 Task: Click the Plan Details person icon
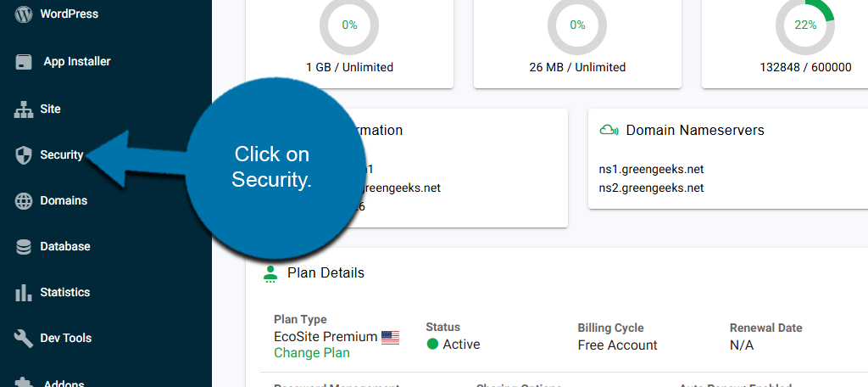pyautogui.click(x=270, y=273)
